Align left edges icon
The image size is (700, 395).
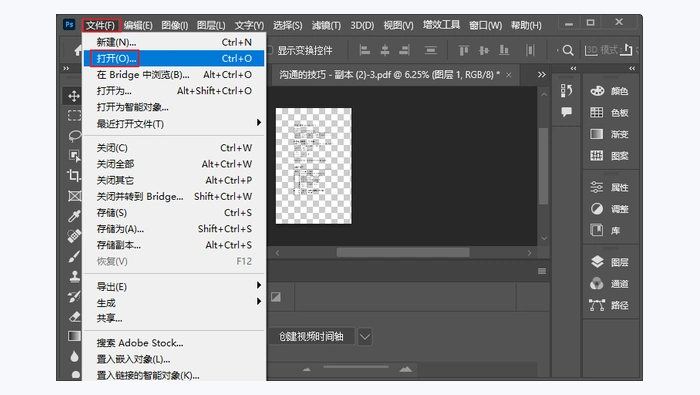[365, 50]
